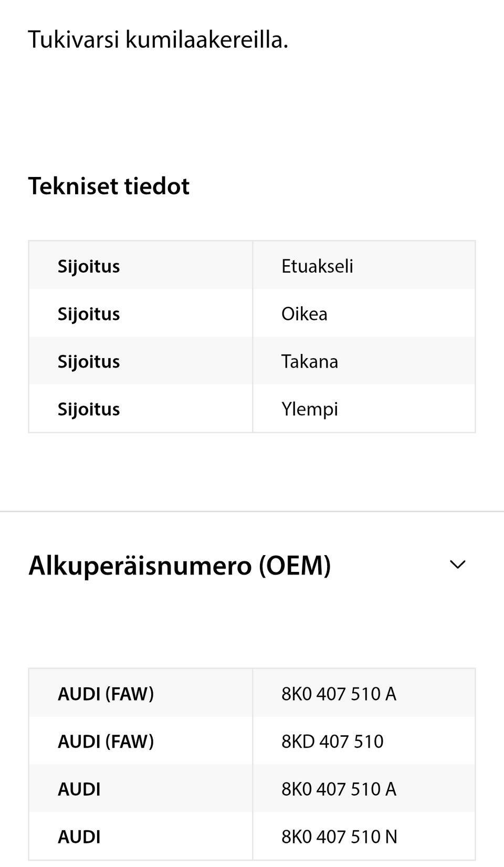The width and height of the screenshot is (504, 867).
Task: Tap the first AUDI (FAW) brand label
Action: click(x=106, y=694)
